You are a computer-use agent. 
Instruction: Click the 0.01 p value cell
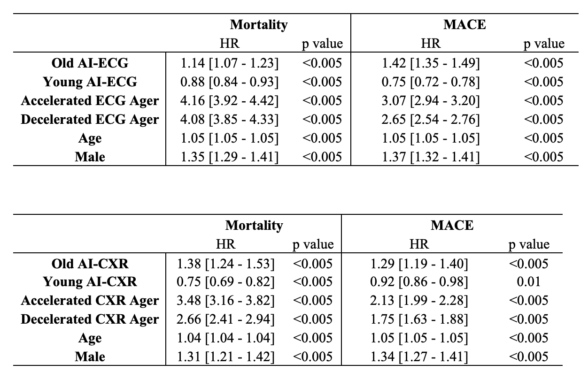coord(528,282)
